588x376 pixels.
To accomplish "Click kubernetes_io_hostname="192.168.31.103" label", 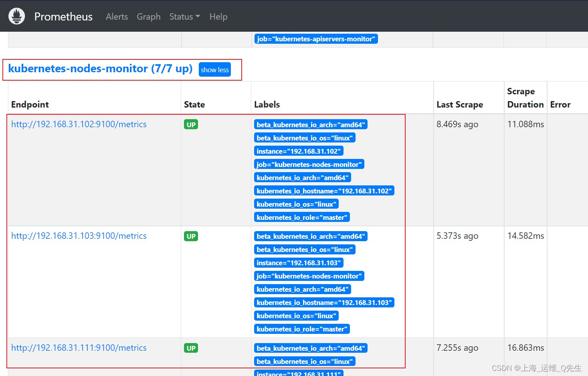I will click(324, 303).
